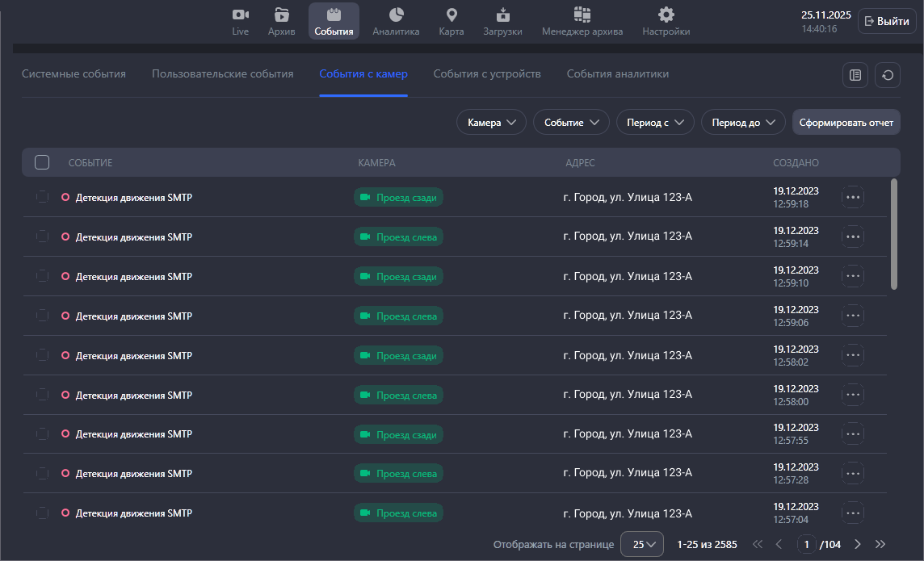Open Менеджер архива section
Viewport: 924px width, 561px height.
pos(582,21)
